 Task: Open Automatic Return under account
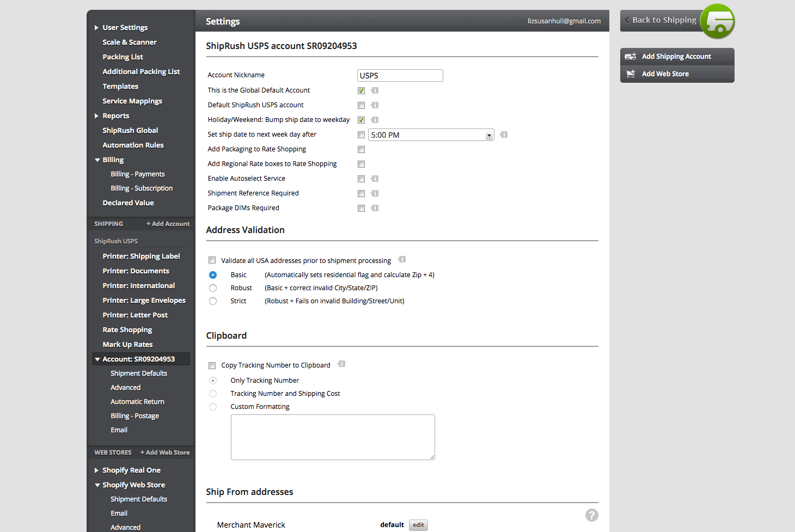click(137, 402)
